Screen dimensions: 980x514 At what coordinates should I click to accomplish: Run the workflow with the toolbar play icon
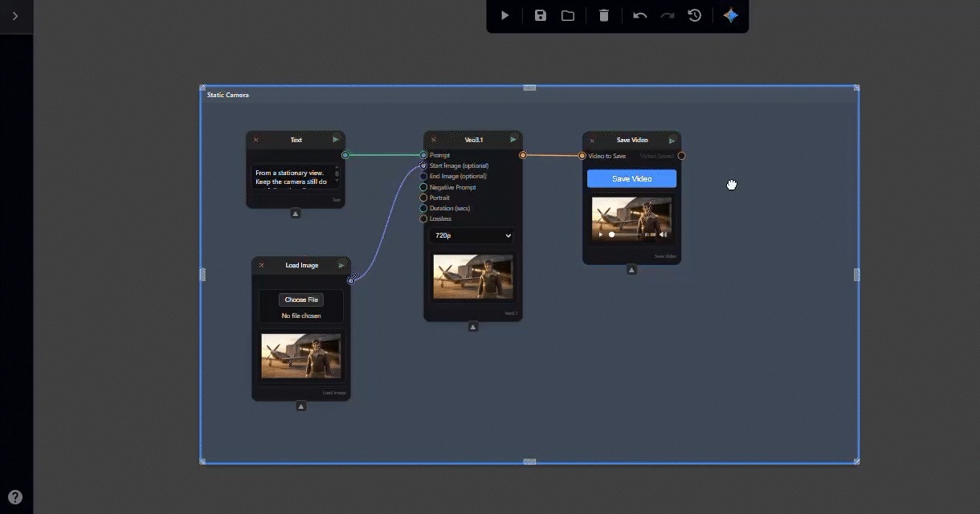tap(504, 15)
